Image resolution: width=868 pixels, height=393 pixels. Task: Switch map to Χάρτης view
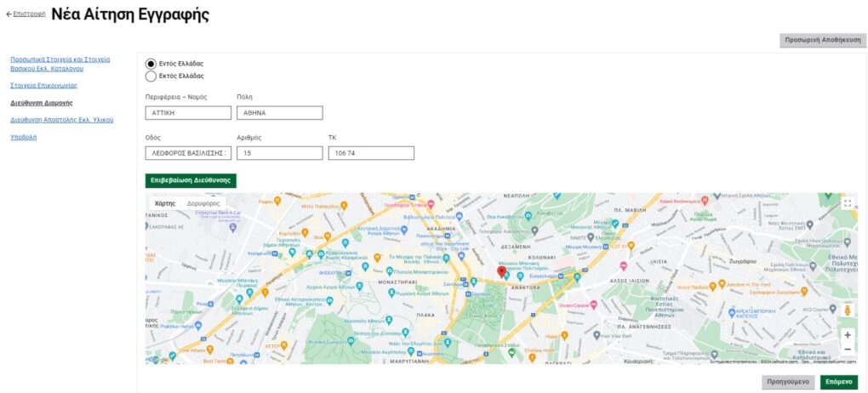point(165,203)
